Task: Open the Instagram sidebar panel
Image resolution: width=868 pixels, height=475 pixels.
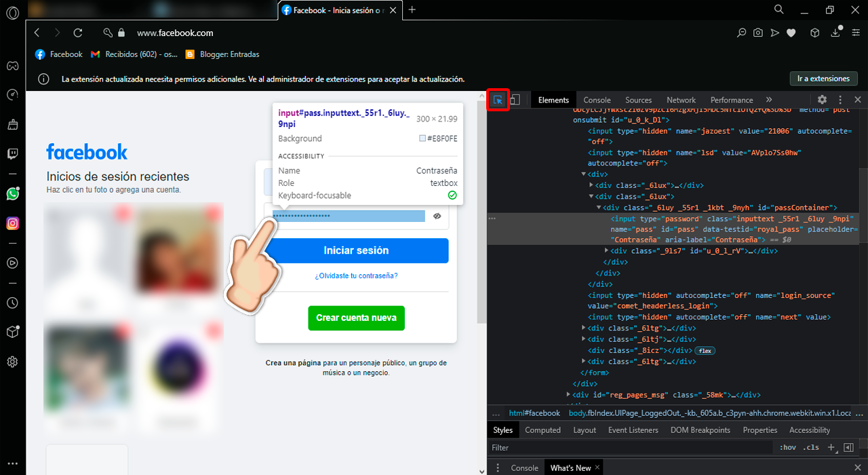Action: point(12,223)
